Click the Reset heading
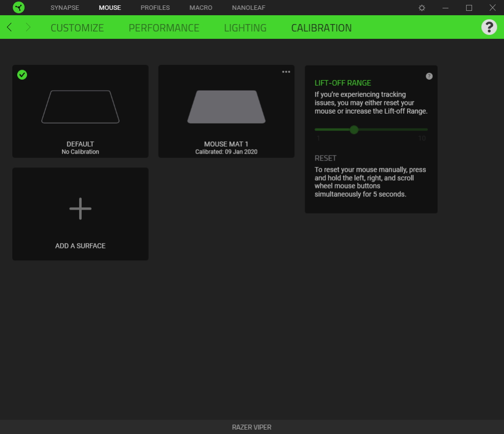 (x=325, y=158)
